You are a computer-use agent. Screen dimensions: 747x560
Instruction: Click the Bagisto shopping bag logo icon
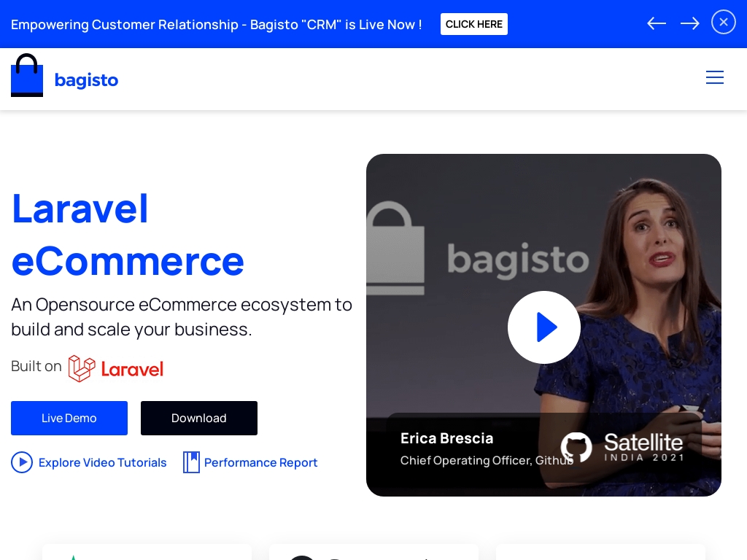click(x=27, y=76)
